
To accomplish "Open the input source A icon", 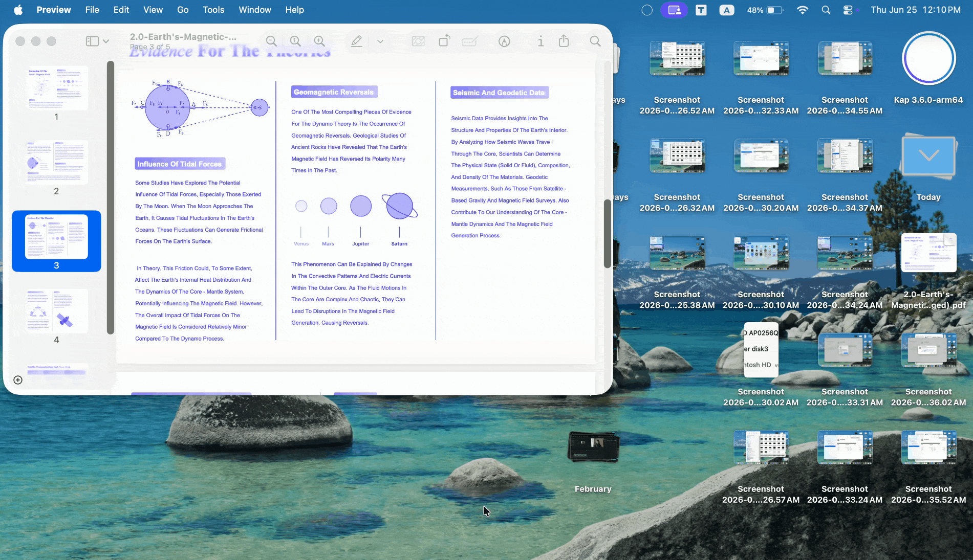I will click(x=726, y=10).
